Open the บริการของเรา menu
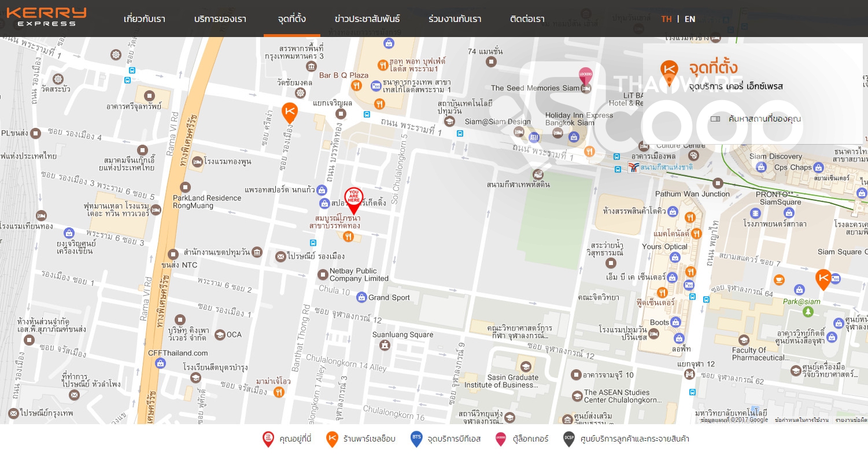Viewport: 868px width, 456px height. point(220,19)
